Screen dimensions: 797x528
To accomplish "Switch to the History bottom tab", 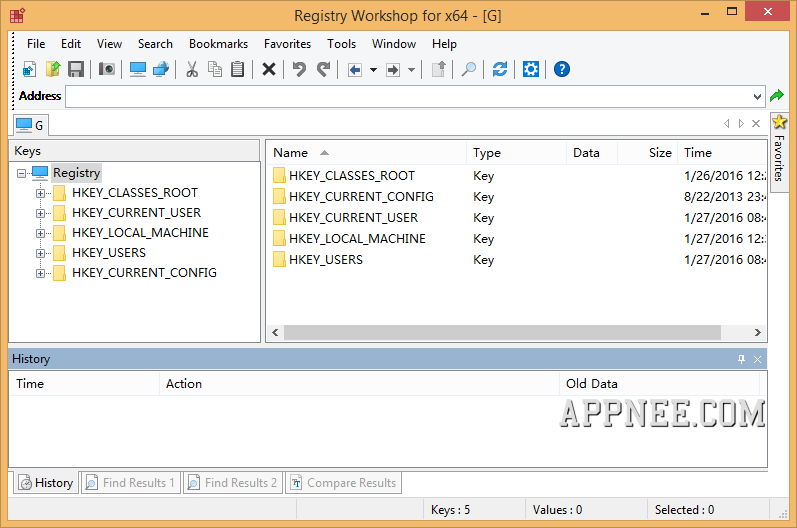I will 46,483.
